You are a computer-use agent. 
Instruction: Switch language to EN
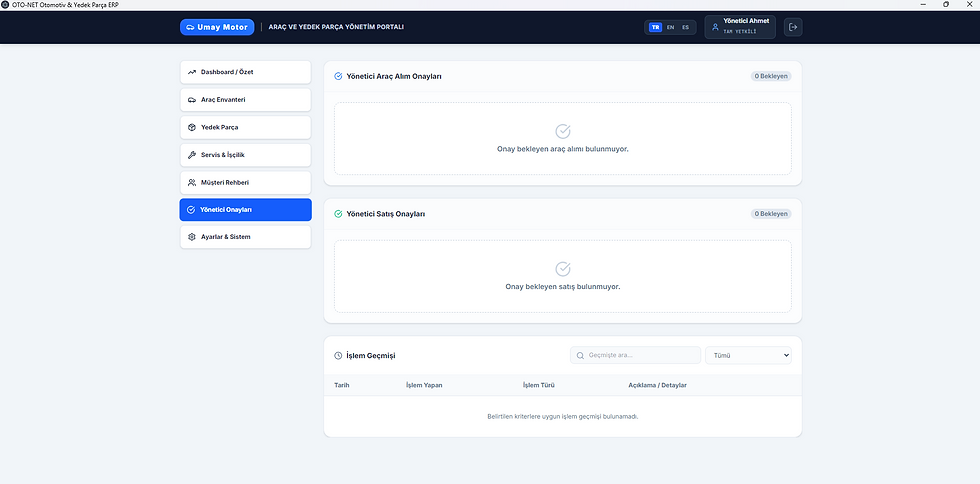click(x=670, y=27)
